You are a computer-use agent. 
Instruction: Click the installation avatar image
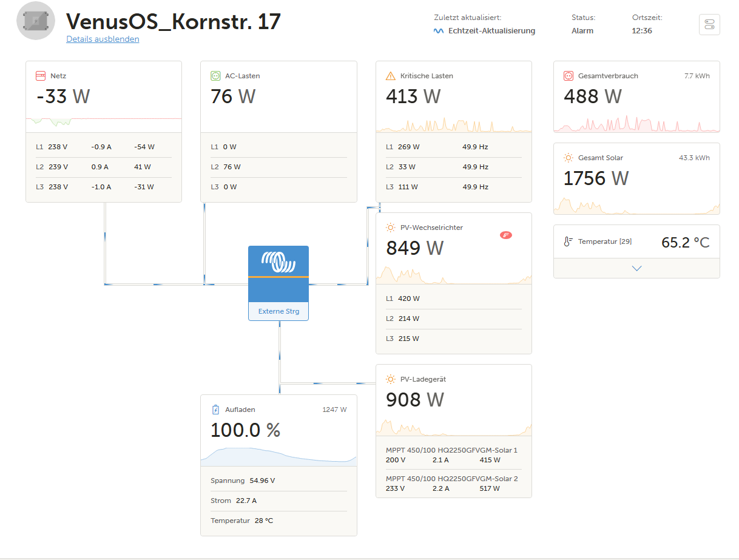(x=35, y=21)
